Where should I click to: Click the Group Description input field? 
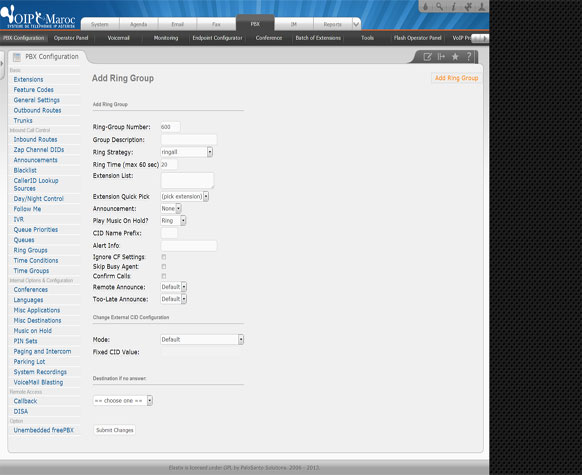(x=189, y=140)
